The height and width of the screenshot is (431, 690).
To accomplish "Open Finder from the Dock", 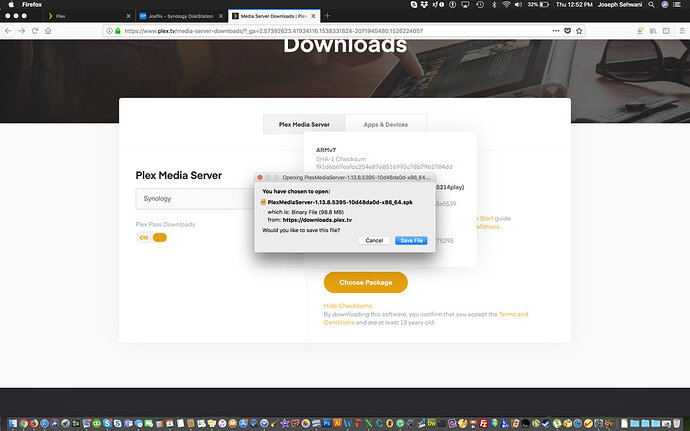I will (13, 424).
